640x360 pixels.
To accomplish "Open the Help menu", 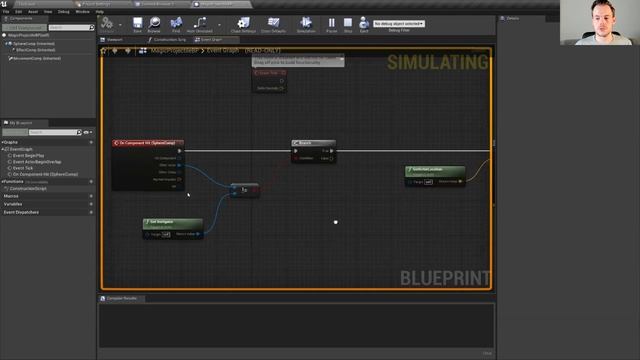I will (x=100, y=12).
